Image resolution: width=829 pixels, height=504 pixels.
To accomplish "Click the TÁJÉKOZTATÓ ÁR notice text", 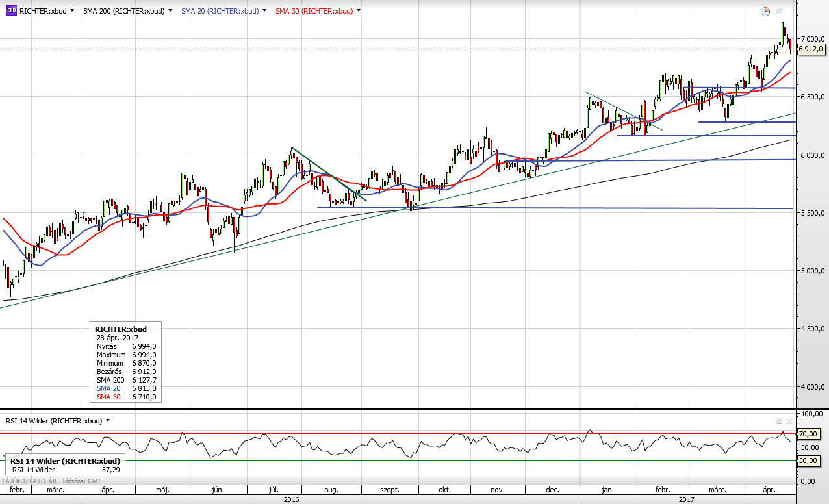I will [29, 481].
